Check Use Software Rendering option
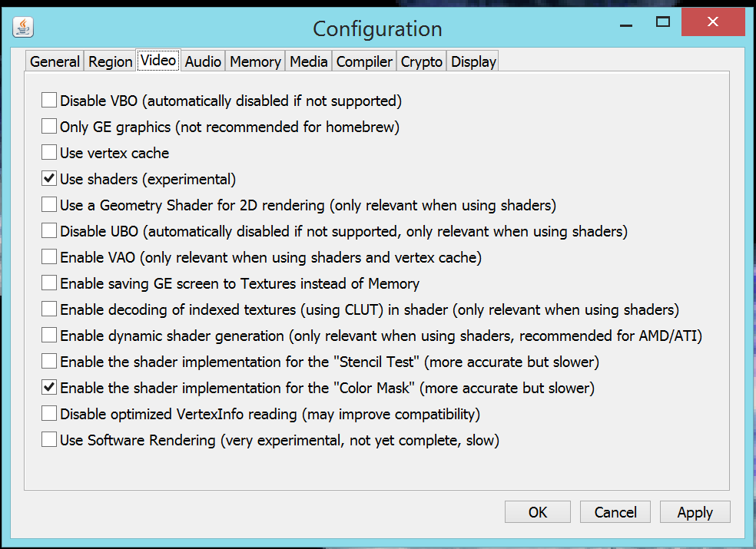 49,440
